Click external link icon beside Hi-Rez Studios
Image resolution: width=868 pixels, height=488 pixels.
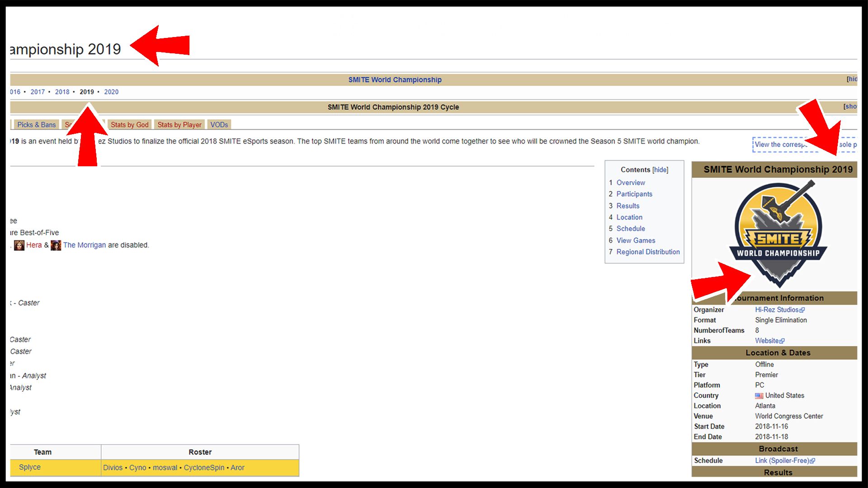click(x=802, y=310)
